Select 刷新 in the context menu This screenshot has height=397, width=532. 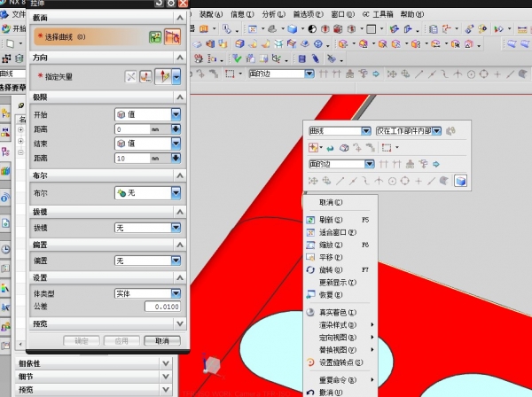340,220
